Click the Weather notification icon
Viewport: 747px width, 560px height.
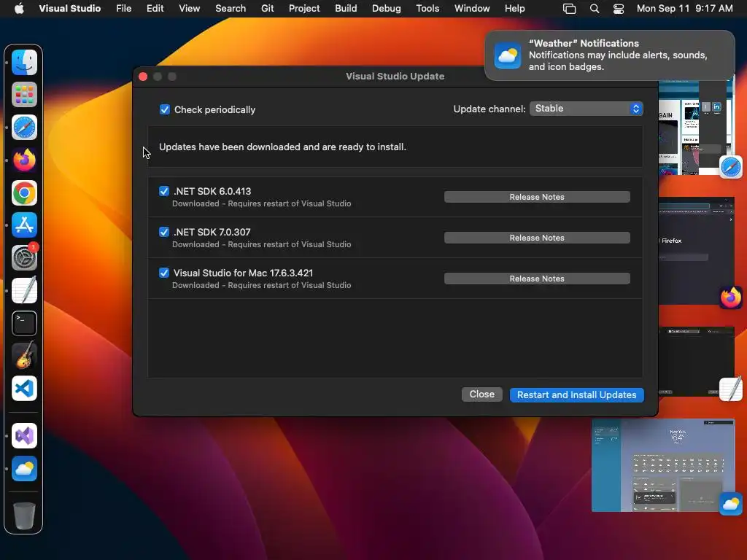click(x=508, y=55)
